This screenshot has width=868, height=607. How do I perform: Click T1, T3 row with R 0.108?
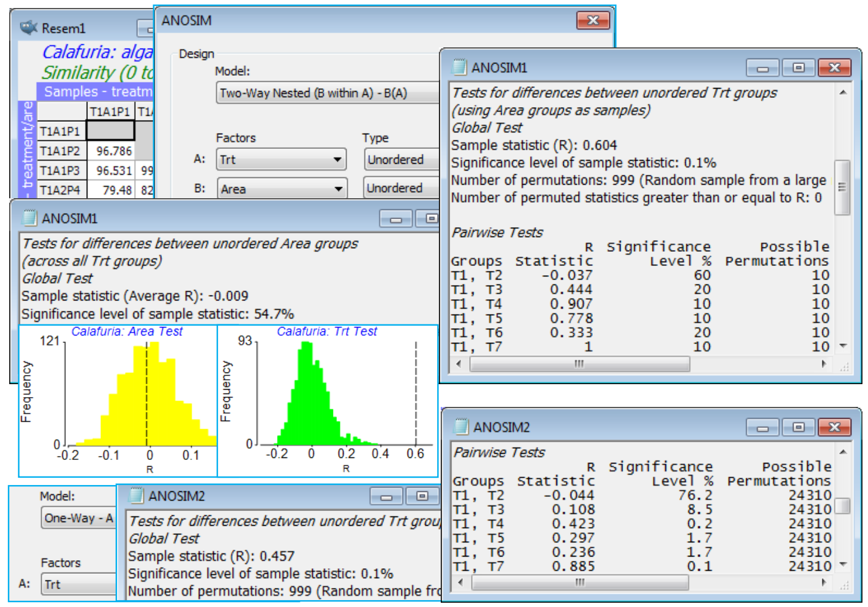tap(642, 509)
